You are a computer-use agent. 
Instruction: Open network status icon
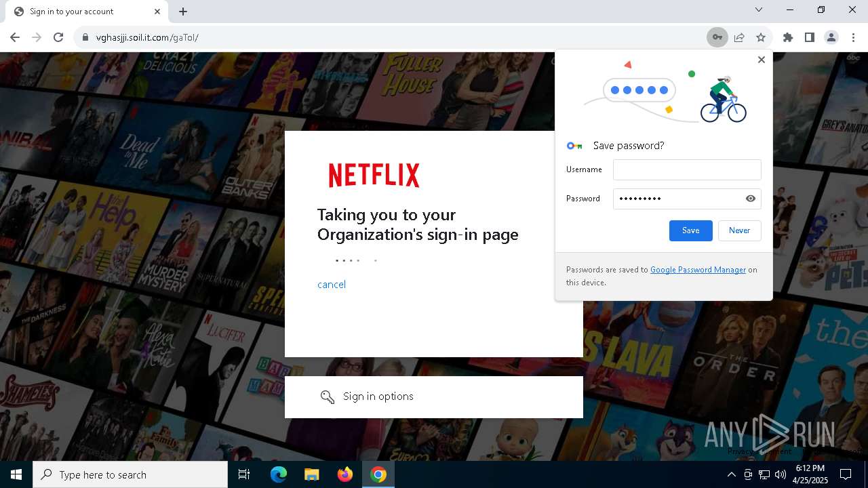764,474
